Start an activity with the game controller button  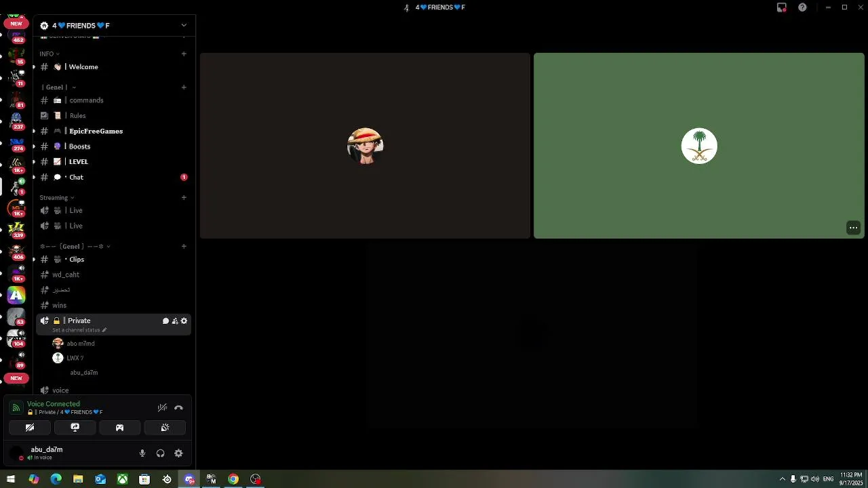pyautogui.click(x=120, y=428)
